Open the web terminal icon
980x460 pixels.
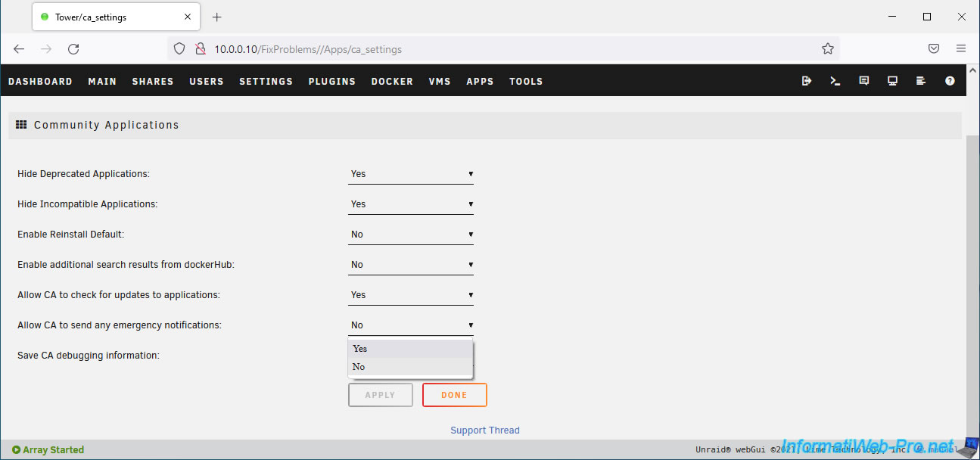[x=835, y=81]
